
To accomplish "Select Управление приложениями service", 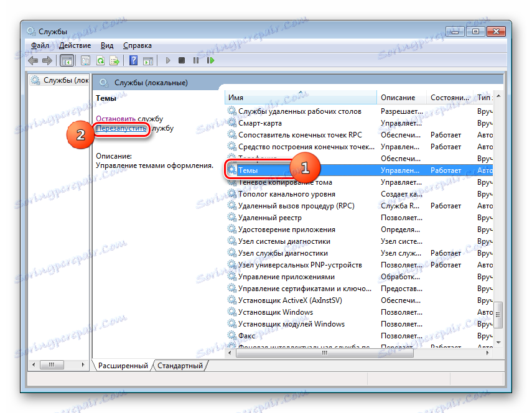I will click(359, 277).
